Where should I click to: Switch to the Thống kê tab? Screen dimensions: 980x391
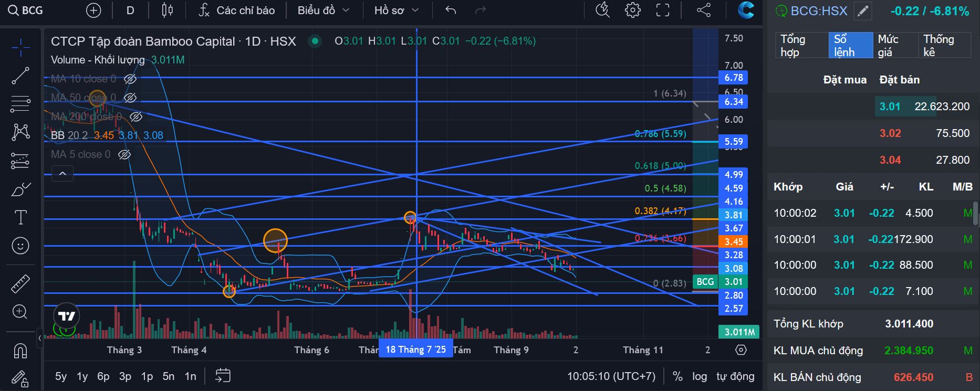[944, 46]
